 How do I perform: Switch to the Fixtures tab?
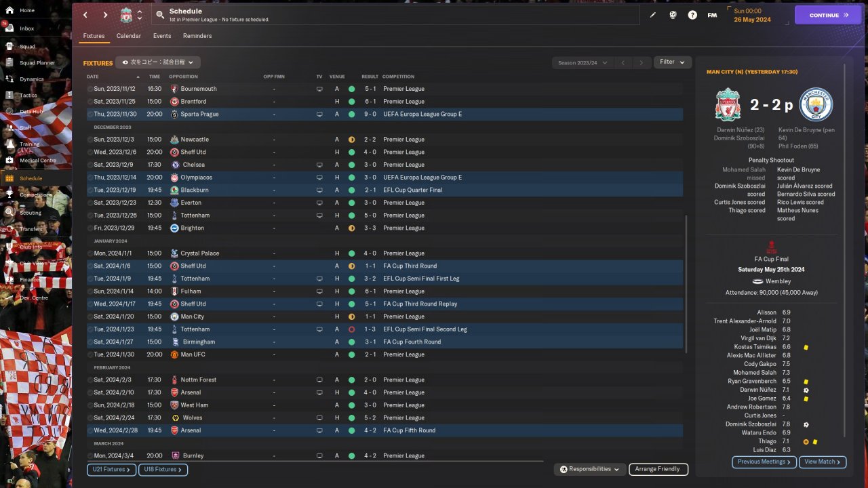click(94, 36)
